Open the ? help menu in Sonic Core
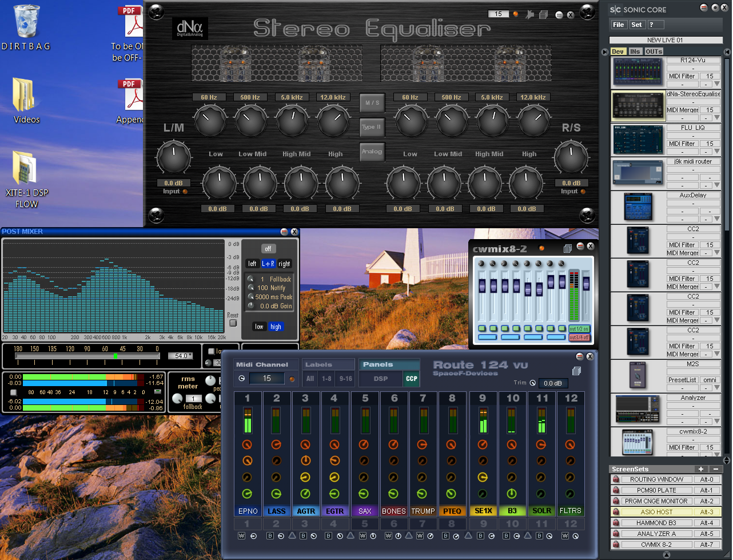Screen dimensions: 733x560 click(655, 25)
